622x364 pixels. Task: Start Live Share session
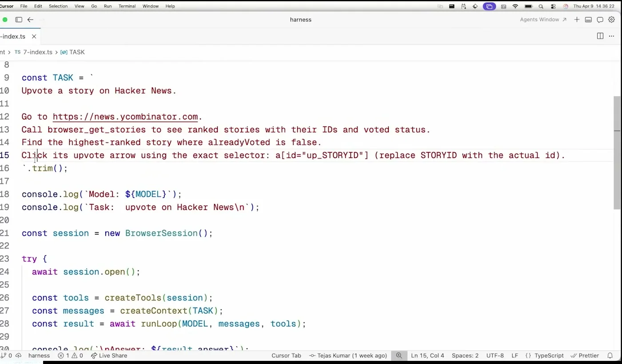click(109, 356)
